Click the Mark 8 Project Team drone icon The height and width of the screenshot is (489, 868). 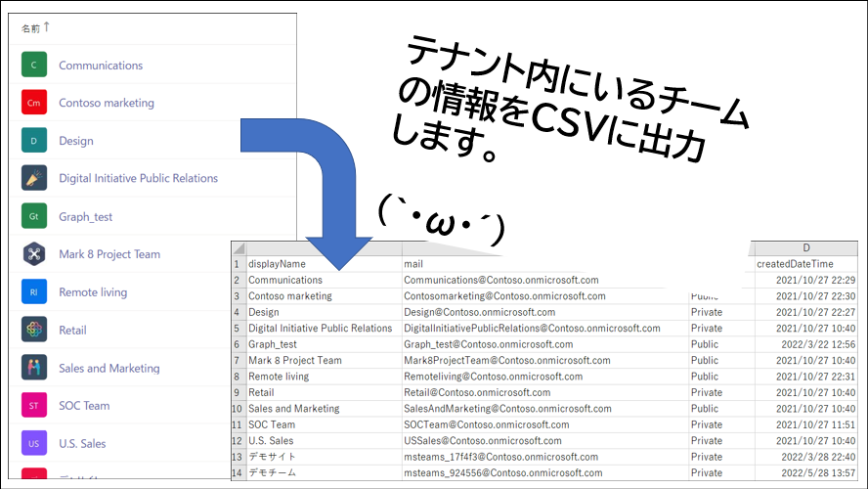tap(34, 254)
